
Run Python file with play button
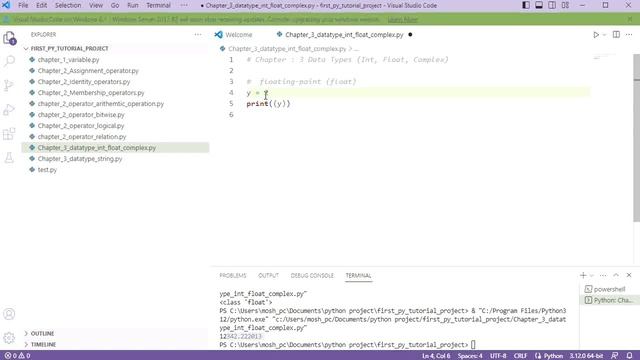pos(596,35)
